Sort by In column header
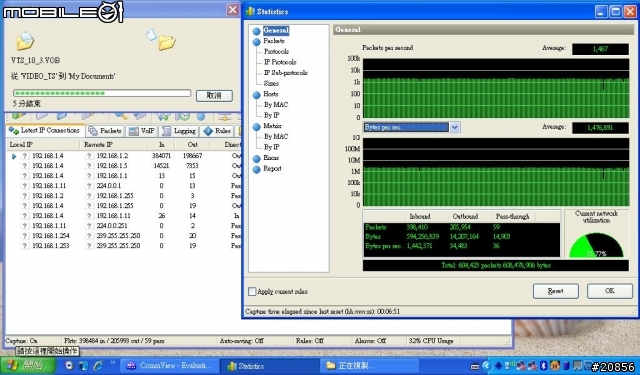This screenshot has height=375, width=640. pyautogui.click(x=162, y=145)
